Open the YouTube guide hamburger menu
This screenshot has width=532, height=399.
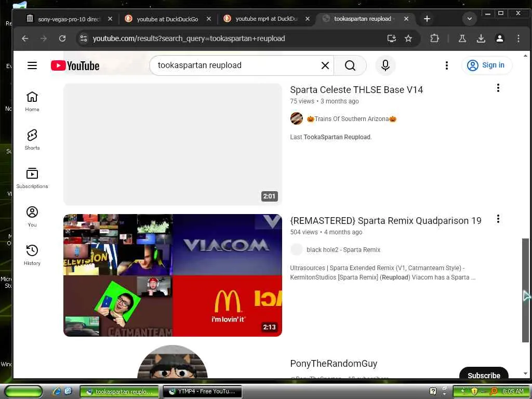(x=32, y=65)
